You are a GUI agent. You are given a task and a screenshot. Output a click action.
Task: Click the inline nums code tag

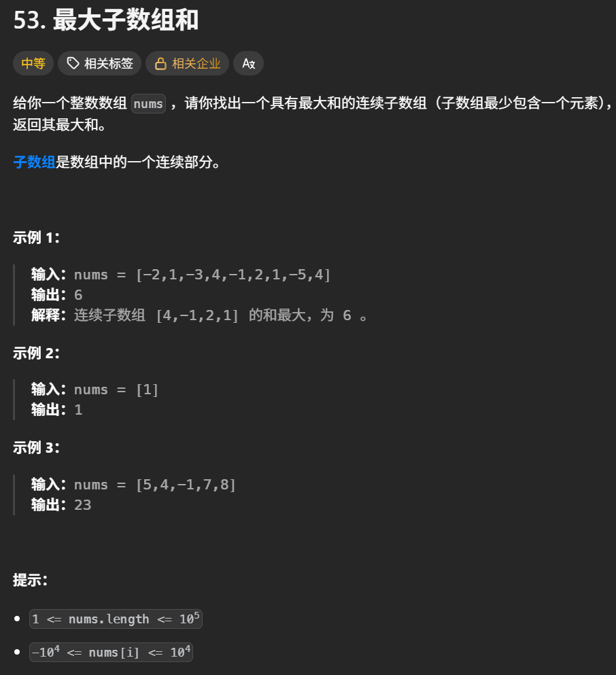pyautogui.click(x=149, y=104)
